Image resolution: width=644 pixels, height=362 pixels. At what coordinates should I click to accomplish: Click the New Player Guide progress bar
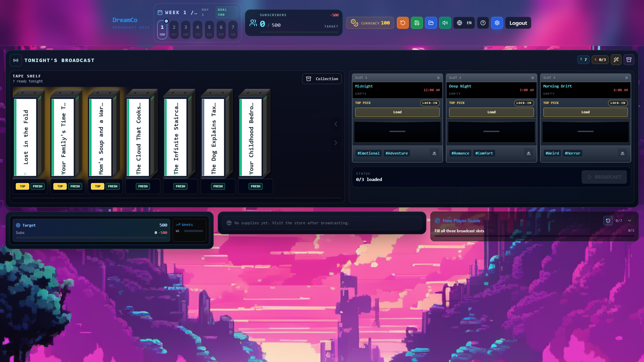[534, 236]
